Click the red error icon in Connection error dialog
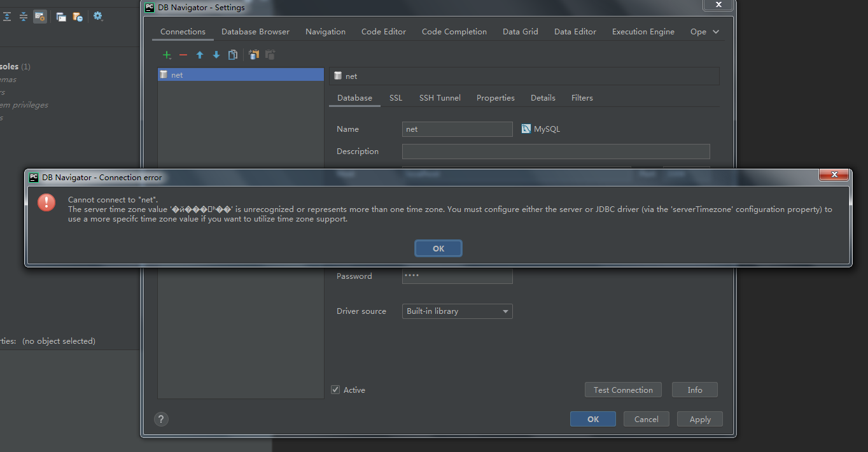This screenshot has width=868, height=452. (x=46, y=202)
